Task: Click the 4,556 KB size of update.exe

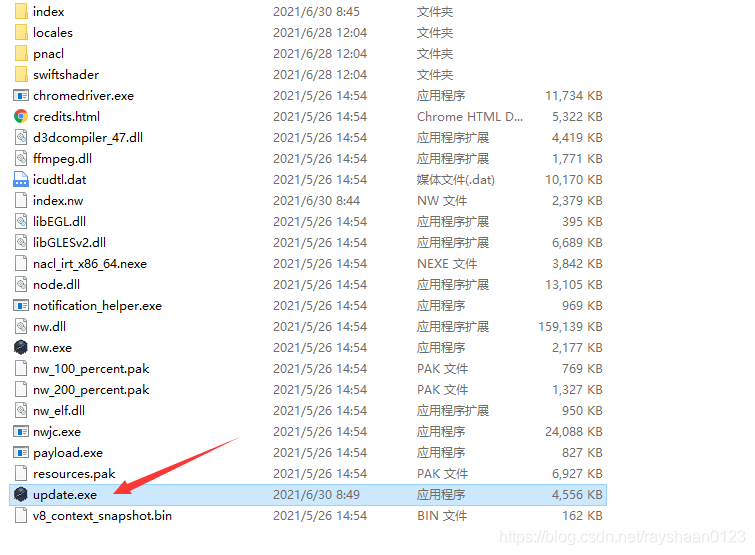Action: click(x=577, y=495)
